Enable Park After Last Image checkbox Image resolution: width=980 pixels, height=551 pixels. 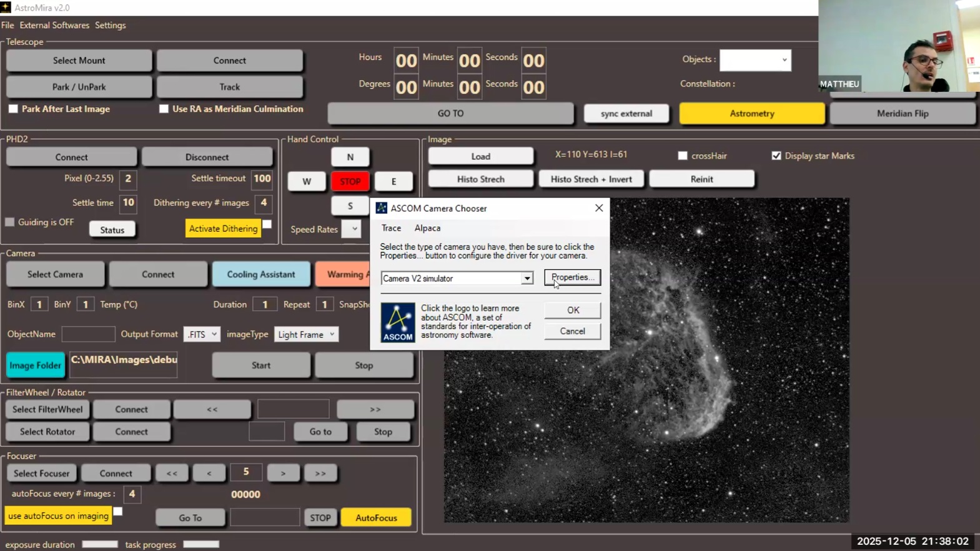[13, 109]
